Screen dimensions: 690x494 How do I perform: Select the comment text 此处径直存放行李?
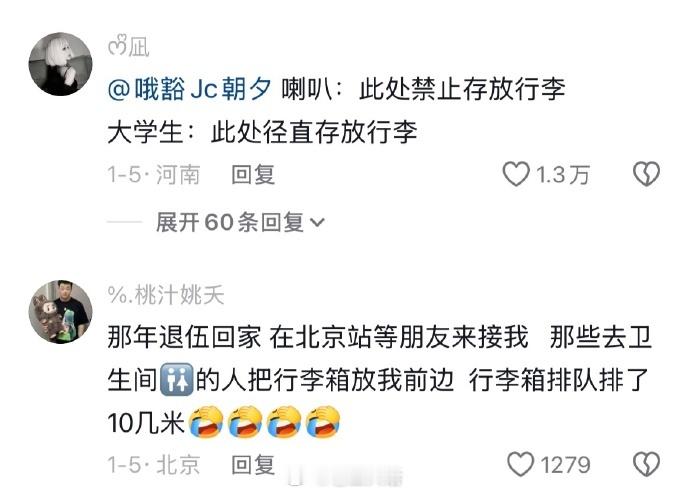click(314, 132)
